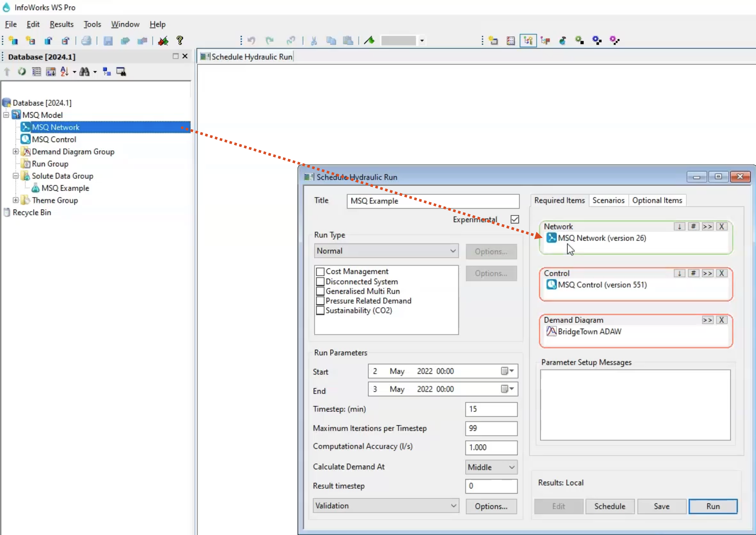Collapse the Solute Data Group node
756x535 pixels.
(x=16, y=176)
